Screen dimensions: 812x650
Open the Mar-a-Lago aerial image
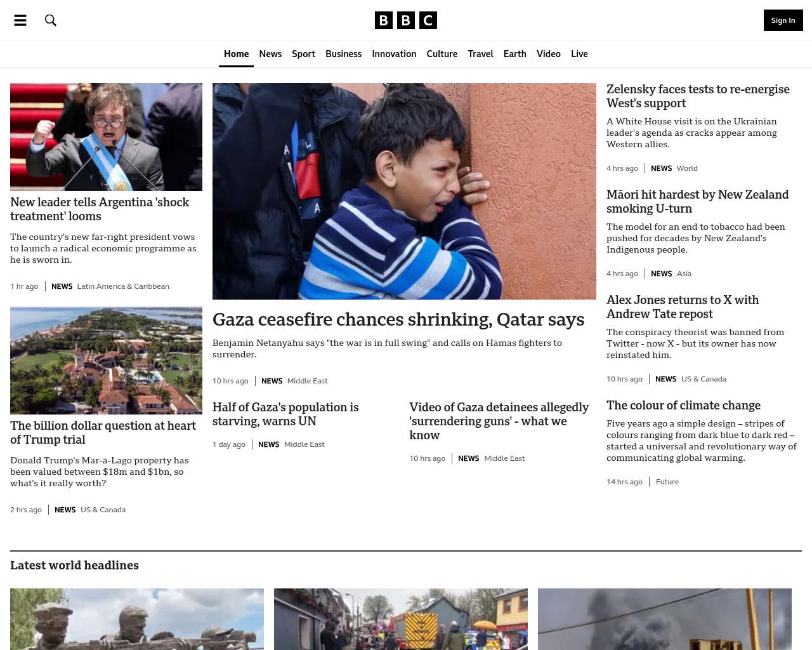pos(106,361)
